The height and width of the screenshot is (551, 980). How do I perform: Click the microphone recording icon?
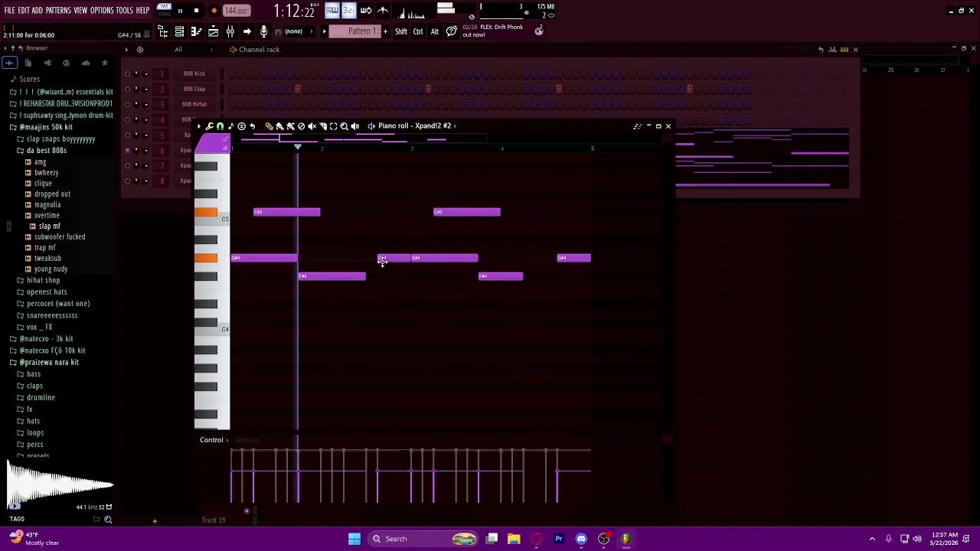pos(263,31)
